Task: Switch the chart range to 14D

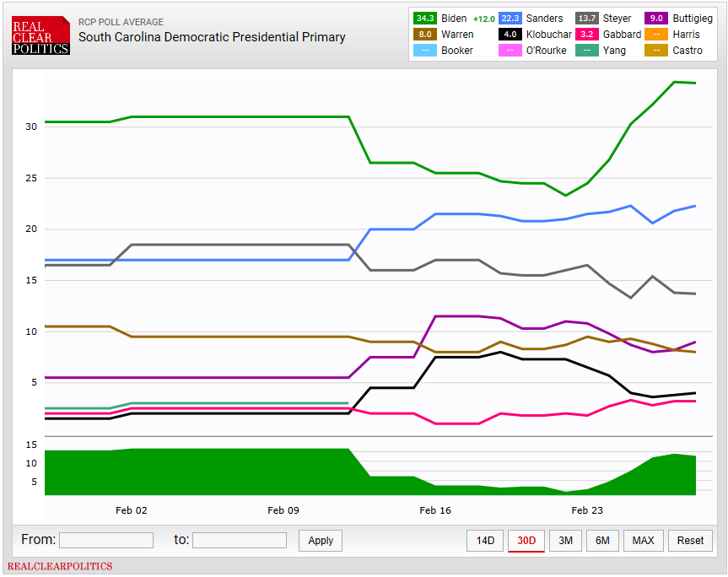Action: pos(485,541)
